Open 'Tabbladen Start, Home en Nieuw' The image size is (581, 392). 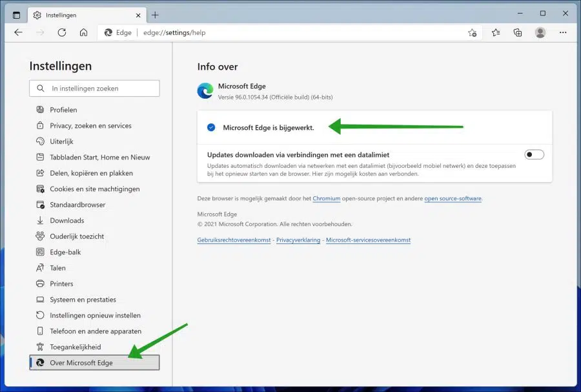point(94,157)
